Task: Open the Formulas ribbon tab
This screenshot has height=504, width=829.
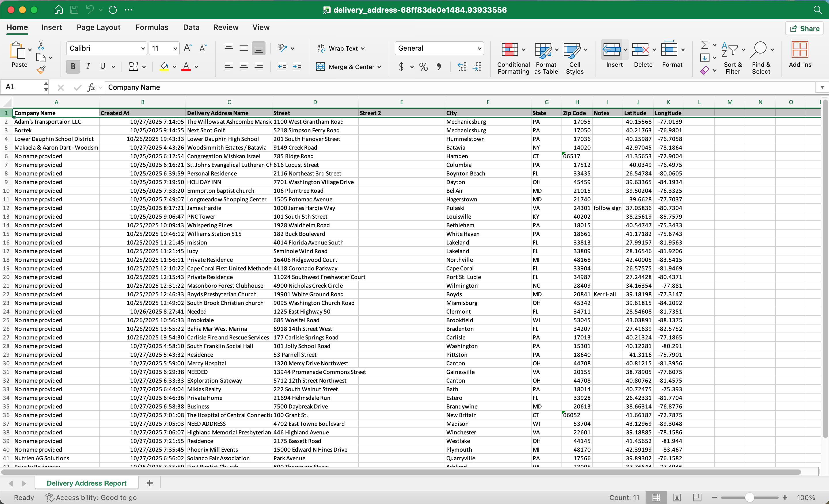Action: pos(151,27)
